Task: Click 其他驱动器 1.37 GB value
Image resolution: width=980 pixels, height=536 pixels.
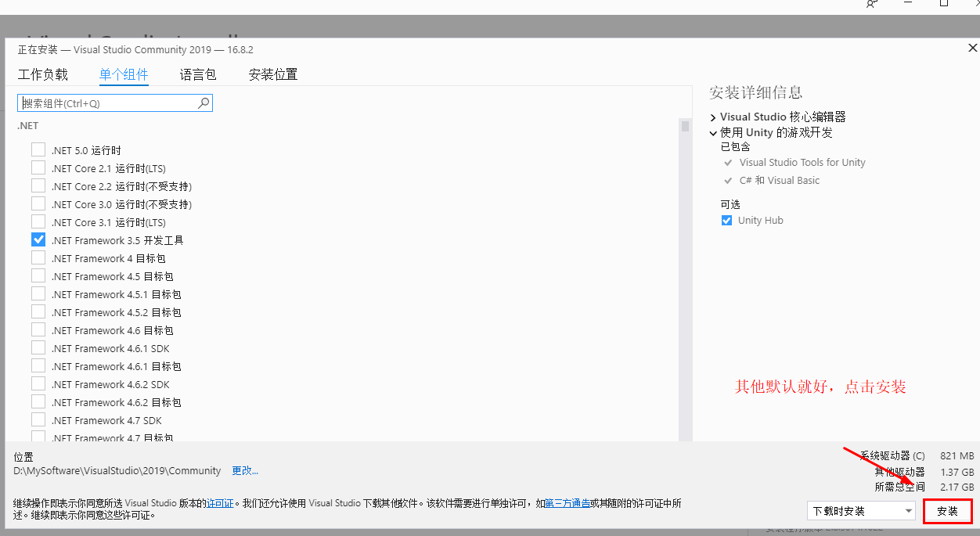Action: tap(957, 472)
